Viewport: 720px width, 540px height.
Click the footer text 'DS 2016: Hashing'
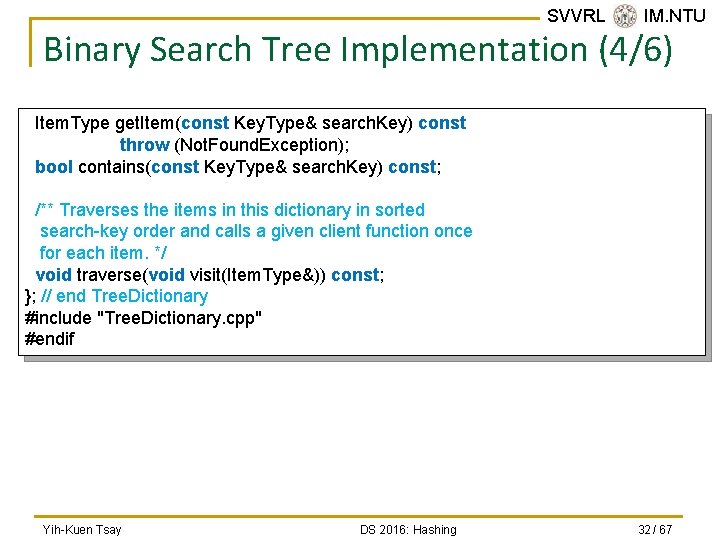[x=408, y=529]
